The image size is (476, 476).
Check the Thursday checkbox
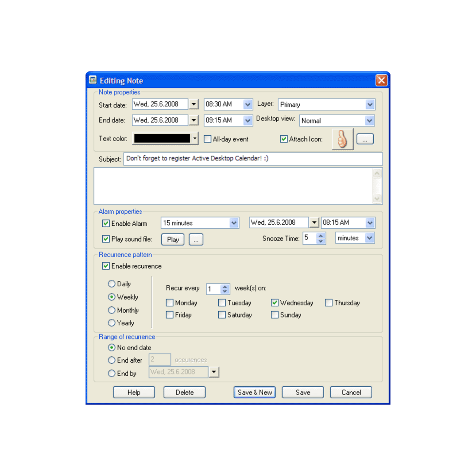point(329,303)
